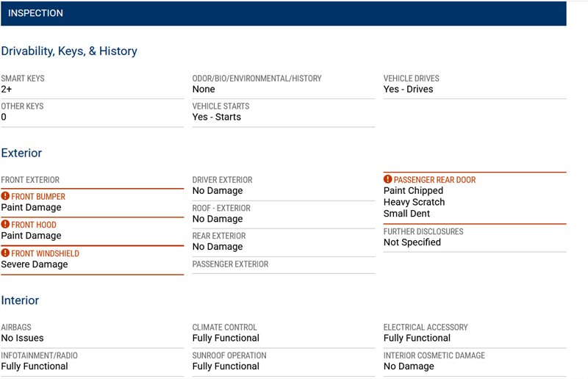Click the Further Disclosures Not Specified value
588x379 pixels.
coord(412,242)
